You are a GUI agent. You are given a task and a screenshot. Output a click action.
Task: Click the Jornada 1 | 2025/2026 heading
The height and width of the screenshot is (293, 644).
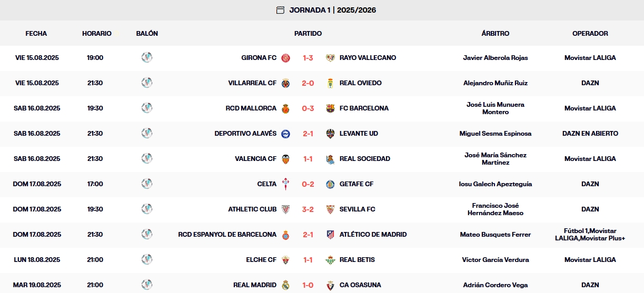332,10
